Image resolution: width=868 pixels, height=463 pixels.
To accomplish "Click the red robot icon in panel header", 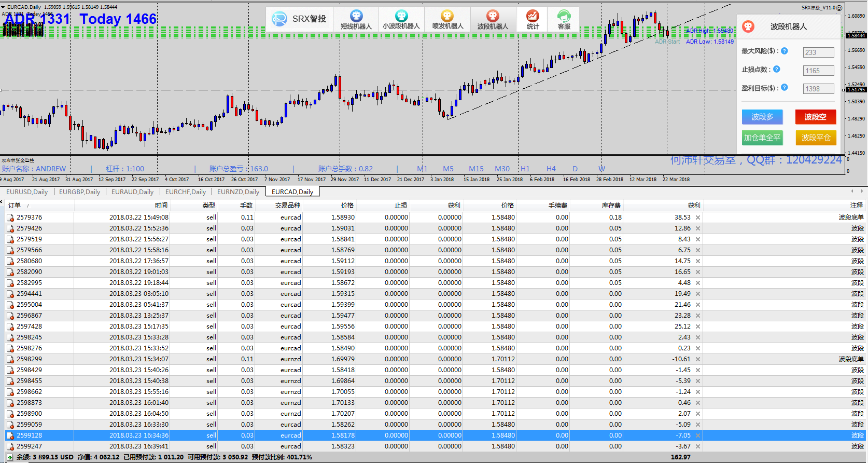I will 748,26.
